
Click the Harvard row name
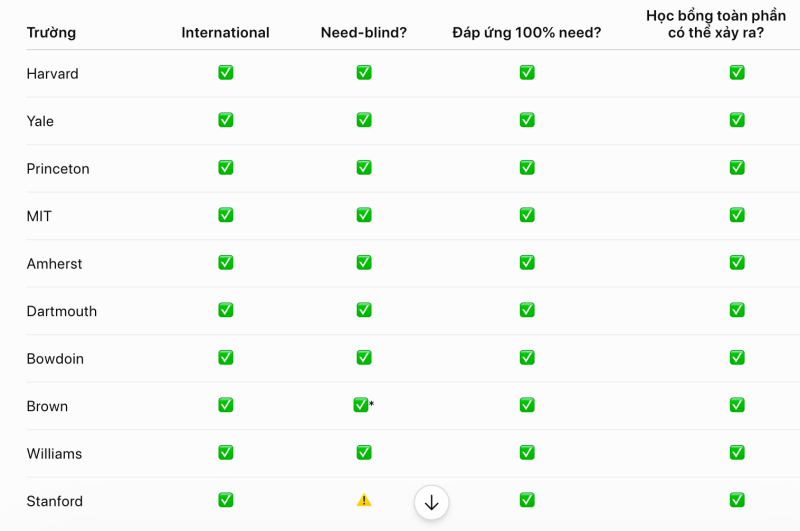(x=53, y=74)
